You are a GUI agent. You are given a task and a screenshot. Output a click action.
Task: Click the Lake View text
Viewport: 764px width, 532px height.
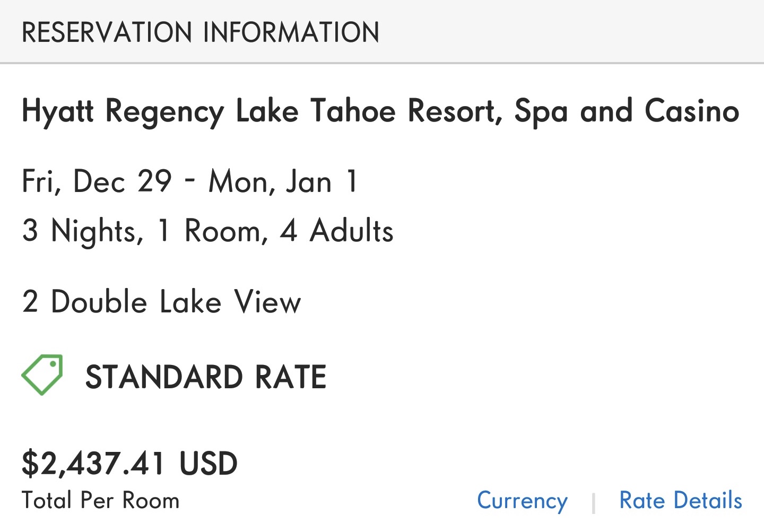point(230,302)
